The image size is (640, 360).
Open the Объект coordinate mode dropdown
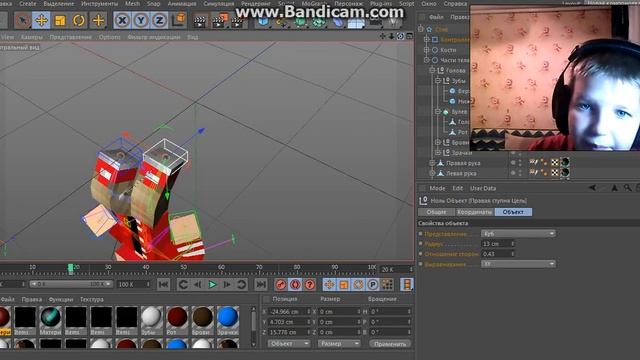click(289, 344)
